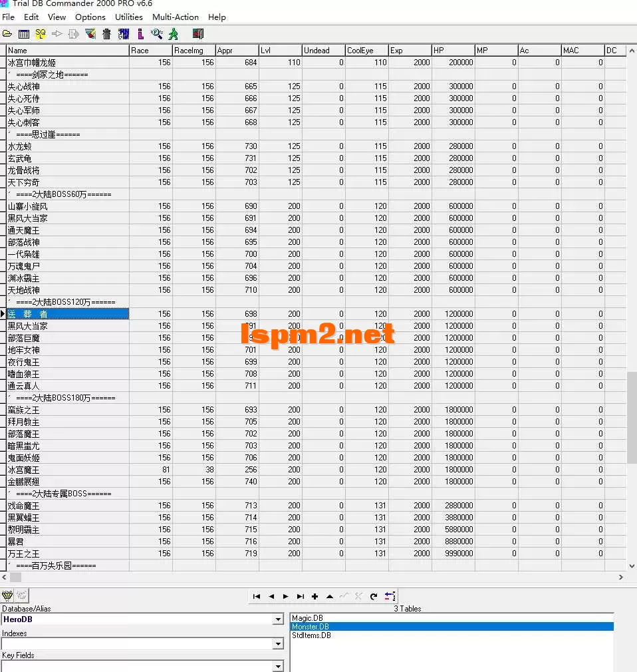Open the Multi-Action menu
Image resolution: width=637 pixels, height=672 pixels.
pos(175,17)
